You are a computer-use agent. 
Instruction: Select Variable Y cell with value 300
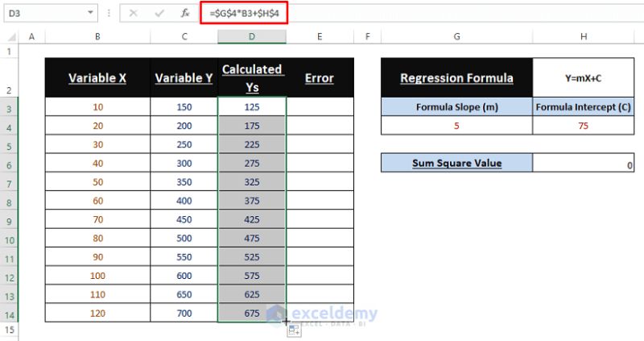(x=184, y=164)
